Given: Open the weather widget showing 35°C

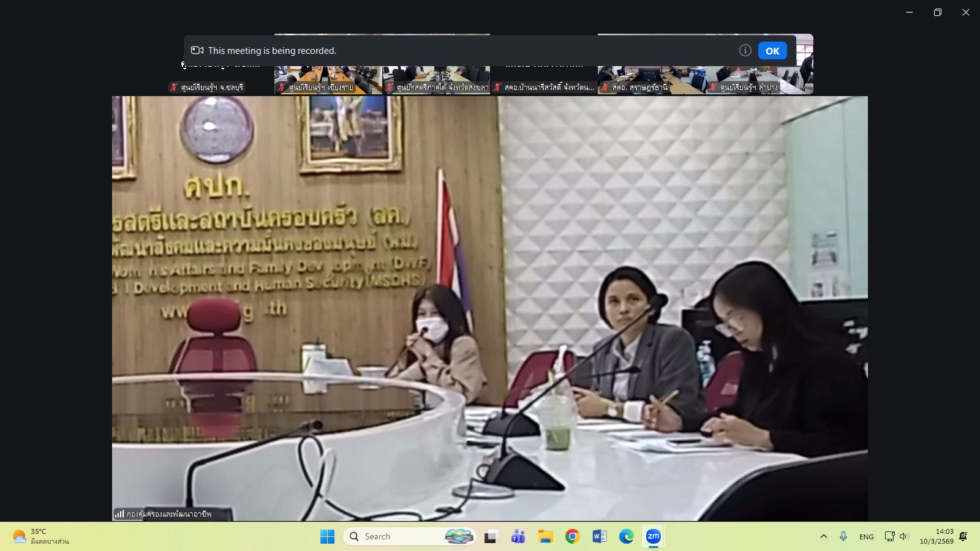Looking at the screenshot, I should click(40, 537).
